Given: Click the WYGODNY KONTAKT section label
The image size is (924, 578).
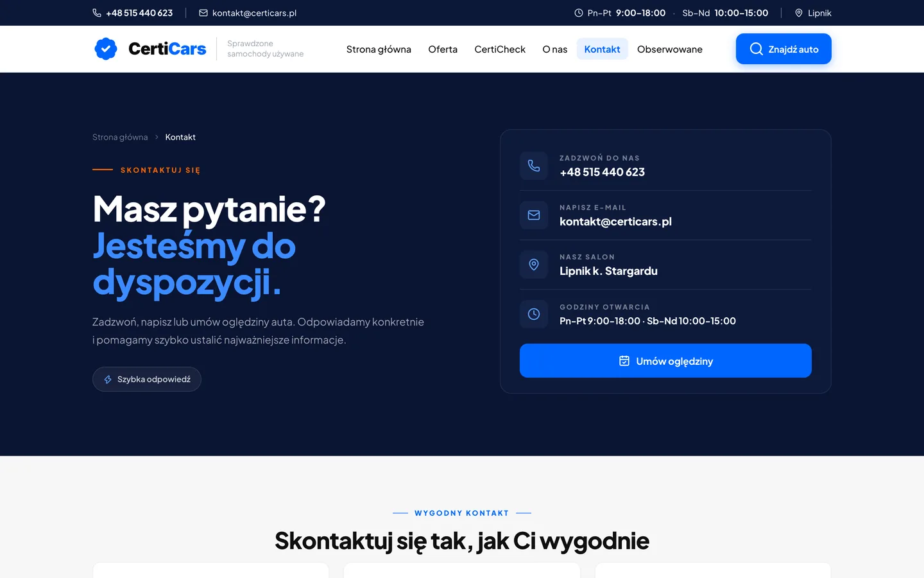Looking at the screenshot, I should 461,513.
